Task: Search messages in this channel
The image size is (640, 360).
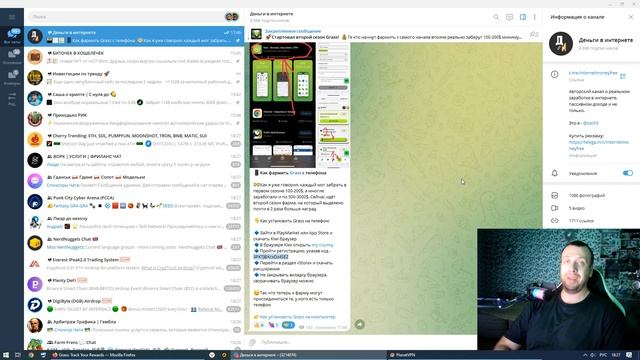Action: point(496,17)
